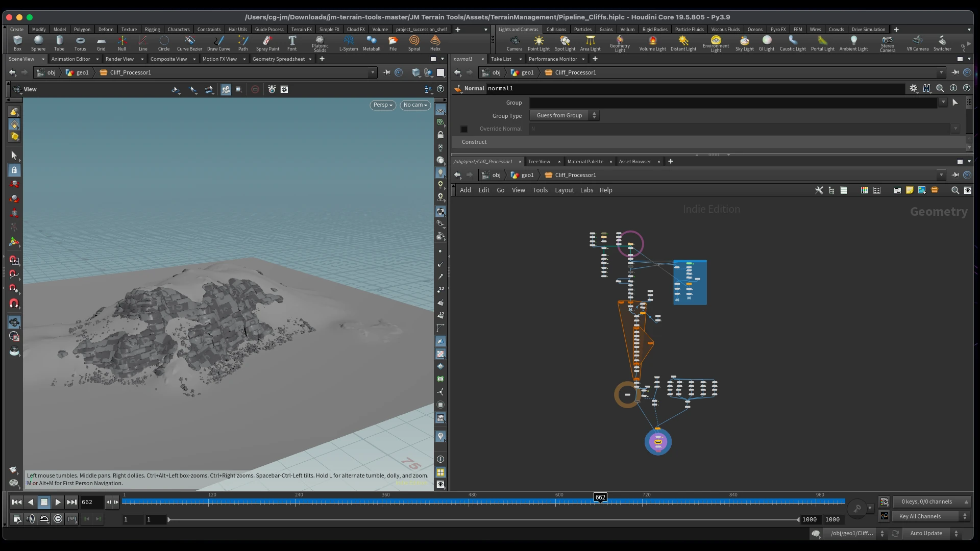980x551 pixels.
Task: Expand the Group field dropdown arrow
Action: [x=943, y=103]
